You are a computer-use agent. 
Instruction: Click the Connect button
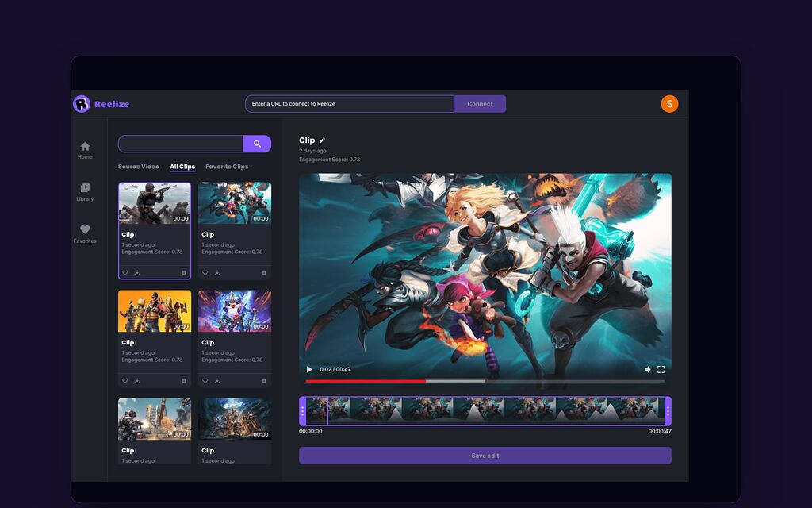(x=480, y=104)
